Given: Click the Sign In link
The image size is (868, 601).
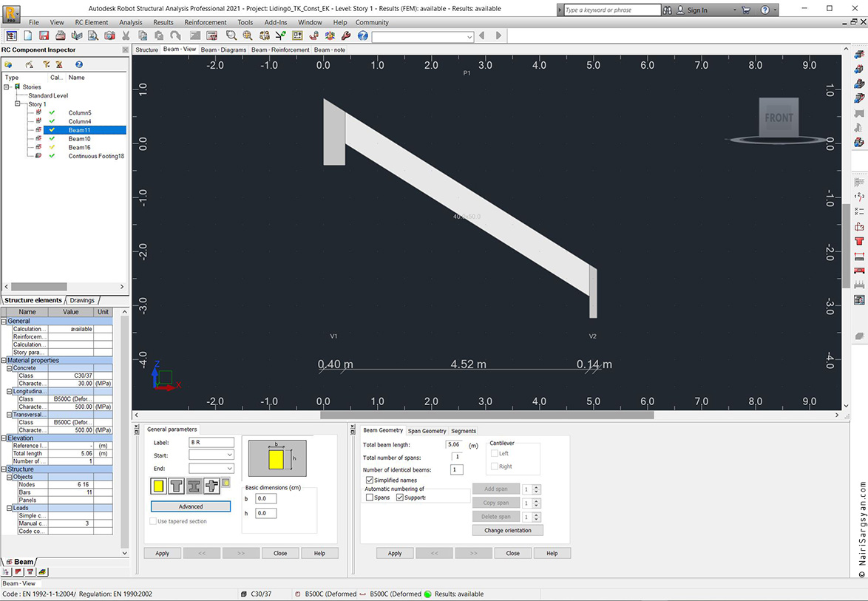Looking at the screenshot, I should coord(697,10).
